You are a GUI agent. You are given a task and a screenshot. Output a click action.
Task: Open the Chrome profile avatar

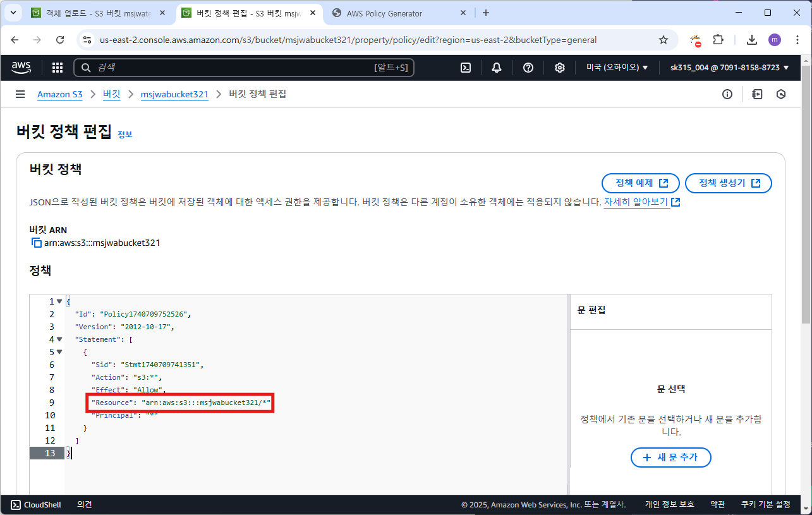(x=775, y=40)
